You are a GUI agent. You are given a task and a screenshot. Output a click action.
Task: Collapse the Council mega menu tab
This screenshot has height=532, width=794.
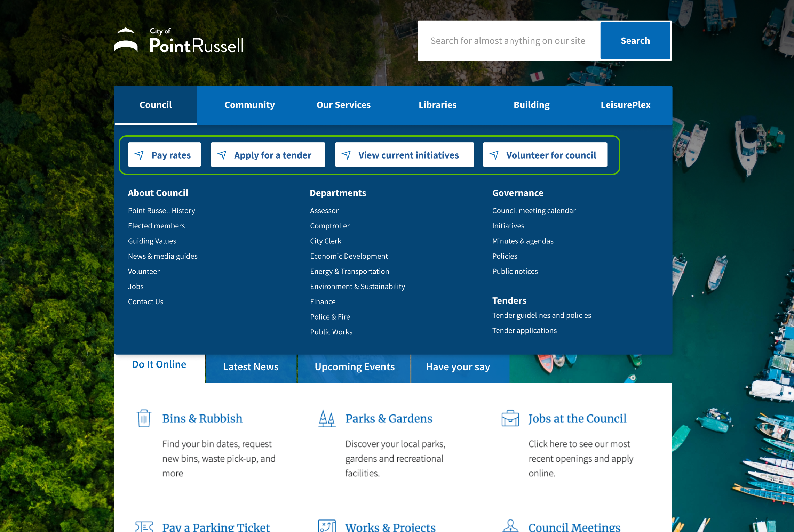tap(156, 105)
